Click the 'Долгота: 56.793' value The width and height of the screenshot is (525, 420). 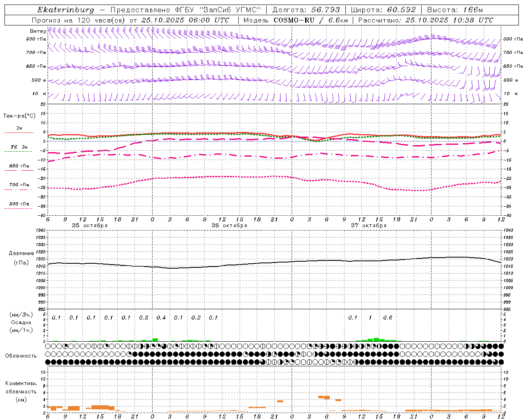[306, 10]
